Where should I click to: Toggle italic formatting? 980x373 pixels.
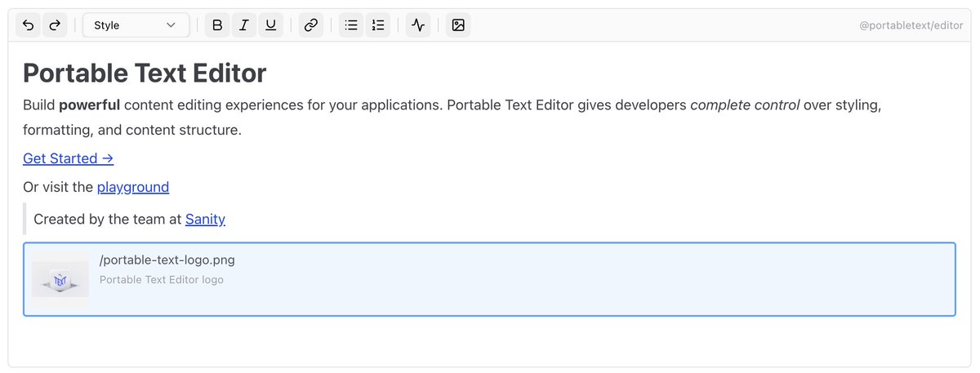pyautogui.click(x=243, y=25)
